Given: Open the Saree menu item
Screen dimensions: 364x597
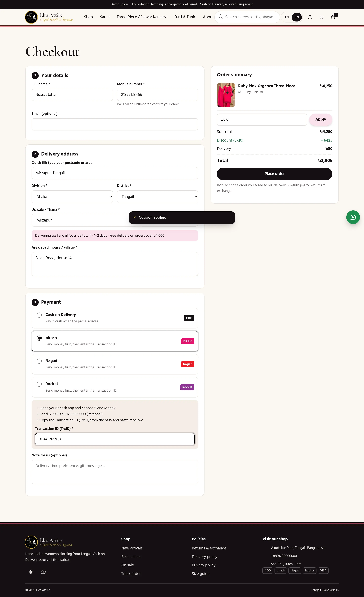Looking at the screenshot, I should coord(105,17).
